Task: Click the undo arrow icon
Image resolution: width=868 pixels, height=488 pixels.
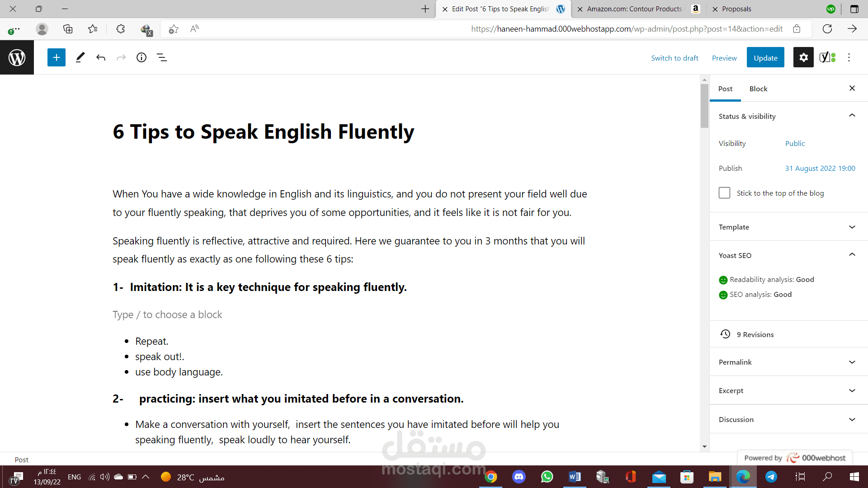Action: click(101, 57)
